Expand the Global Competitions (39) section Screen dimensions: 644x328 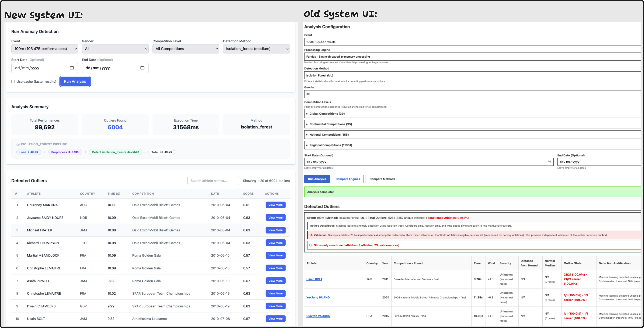[x=473, y=114]
